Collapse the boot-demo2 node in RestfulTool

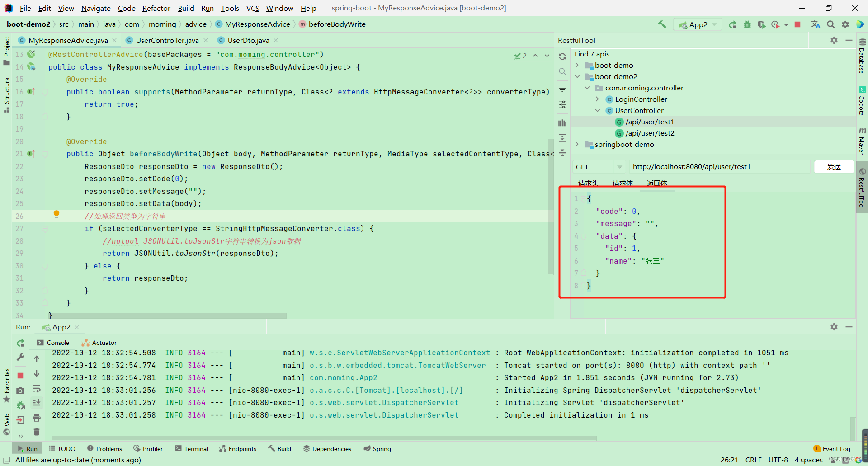coord(578,76)
